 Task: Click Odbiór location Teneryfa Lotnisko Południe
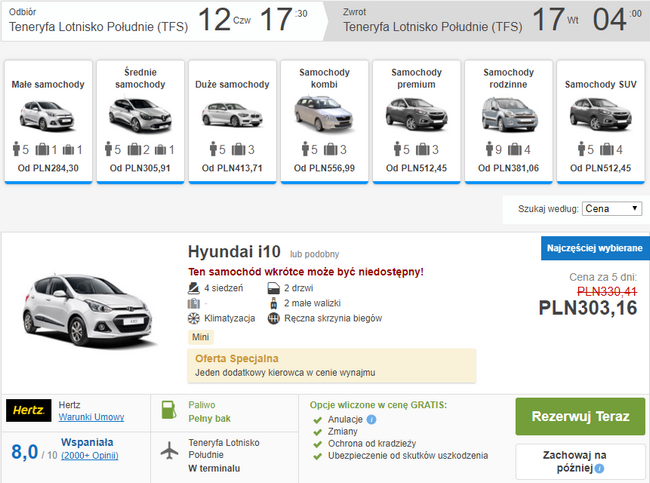tap(99, 27)
